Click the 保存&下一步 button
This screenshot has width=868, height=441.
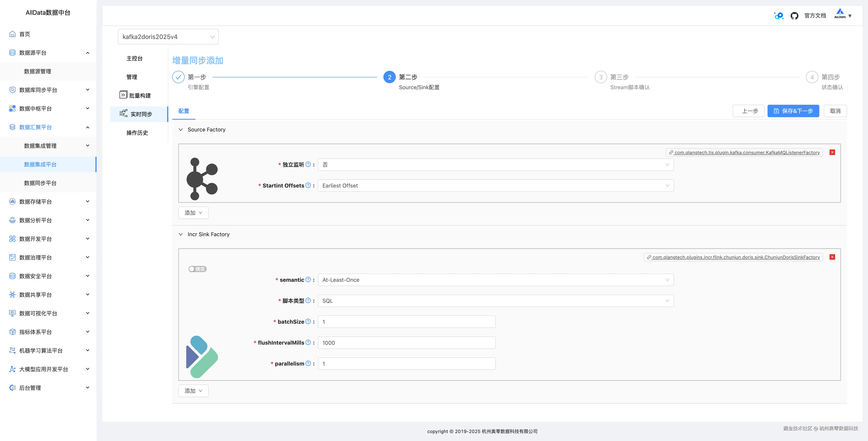(793, 111)
